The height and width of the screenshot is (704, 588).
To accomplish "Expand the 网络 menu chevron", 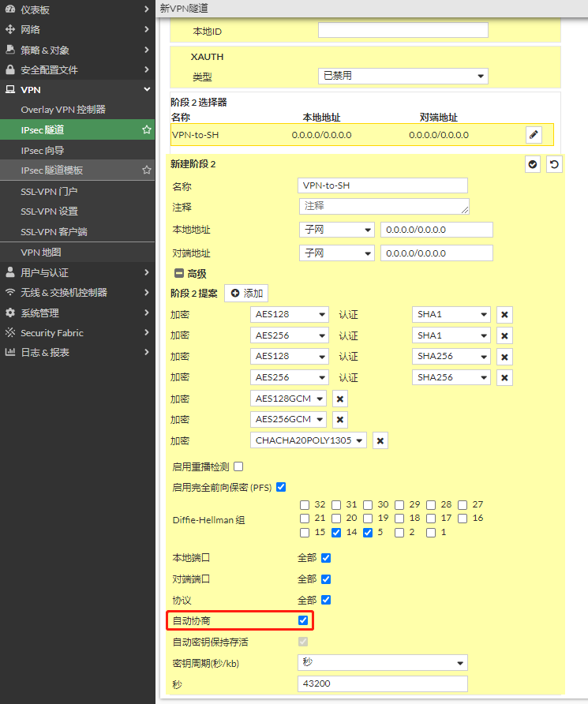I will click(146, 29).
